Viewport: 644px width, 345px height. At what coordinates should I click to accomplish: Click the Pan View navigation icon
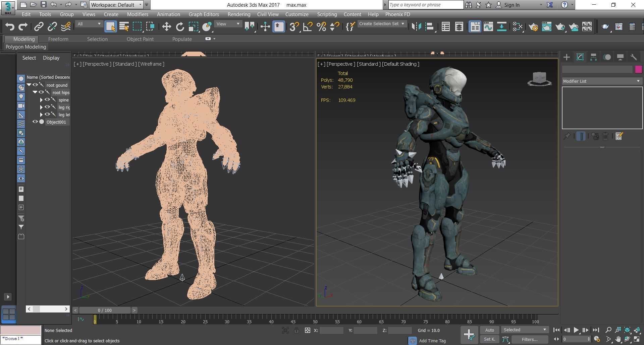[618, 339]
